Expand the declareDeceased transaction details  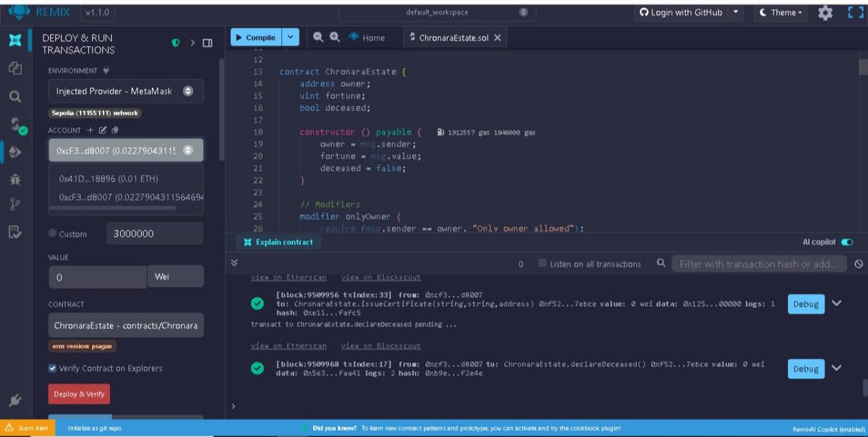837,368
